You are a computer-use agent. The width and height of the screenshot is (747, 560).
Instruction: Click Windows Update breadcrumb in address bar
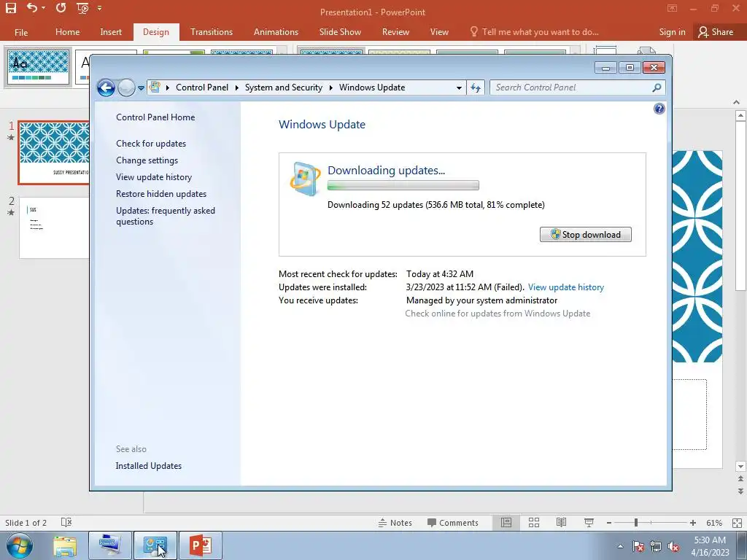pyautogui.click(x=372, y=87)
